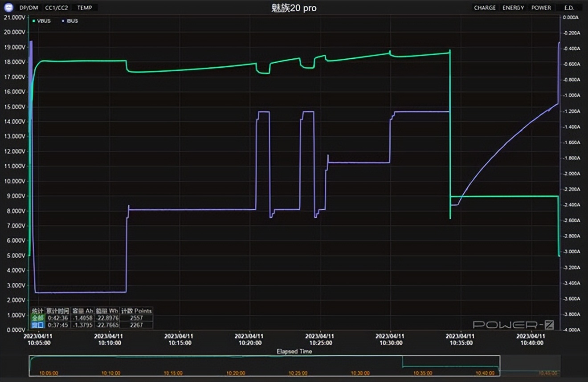Switch to the ENERGY view
This screenshot has height=382, width=588.
click(x=513, y=8)
